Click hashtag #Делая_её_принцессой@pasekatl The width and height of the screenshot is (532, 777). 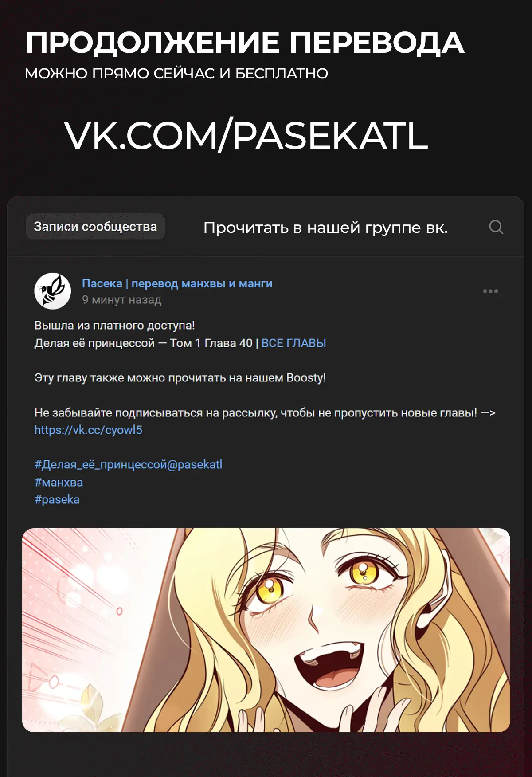tap(129, 465)
